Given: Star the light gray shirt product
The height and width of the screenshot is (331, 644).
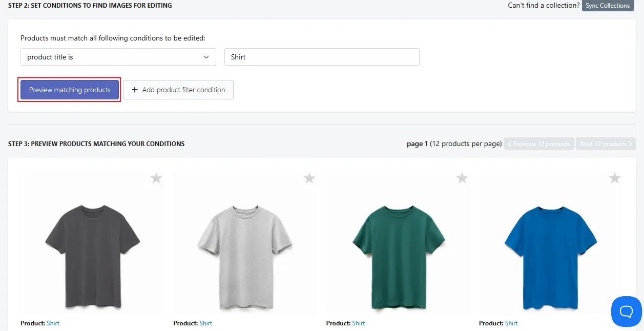Looking at the screenshot, I should click(x=309, y=178).
